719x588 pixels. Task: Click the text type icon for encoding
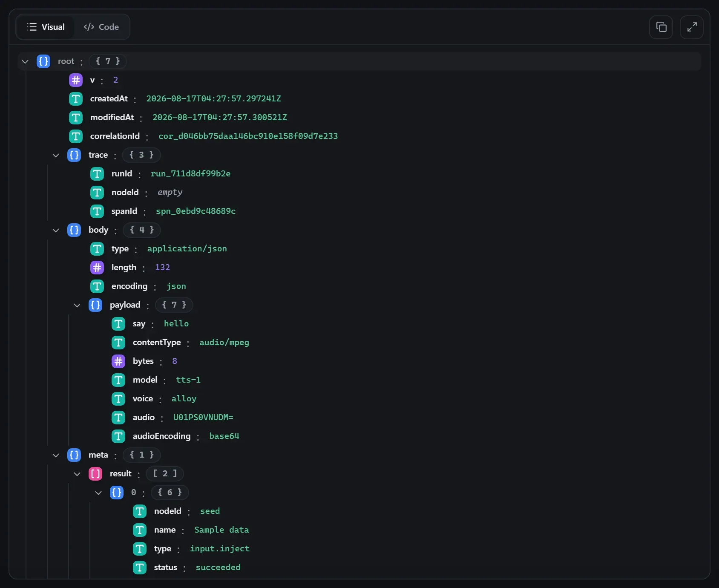coord(97,286)
